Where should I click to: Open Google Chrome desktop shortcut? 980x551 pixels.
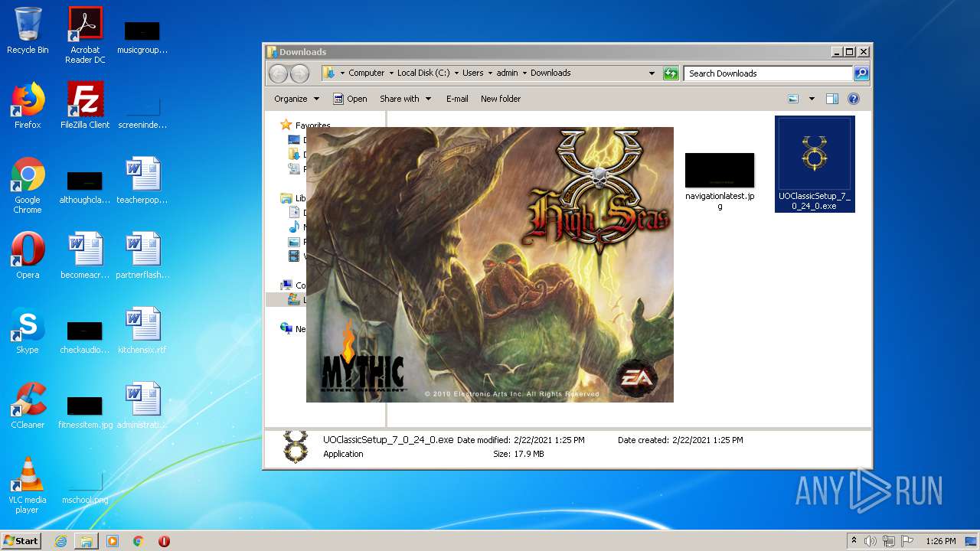click(28, 186)
